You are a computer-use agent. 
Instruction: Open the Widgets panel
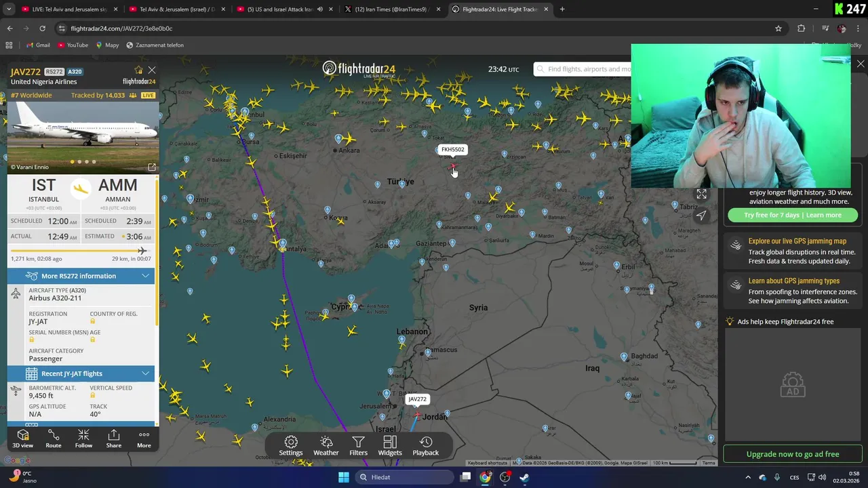point(390,446)
